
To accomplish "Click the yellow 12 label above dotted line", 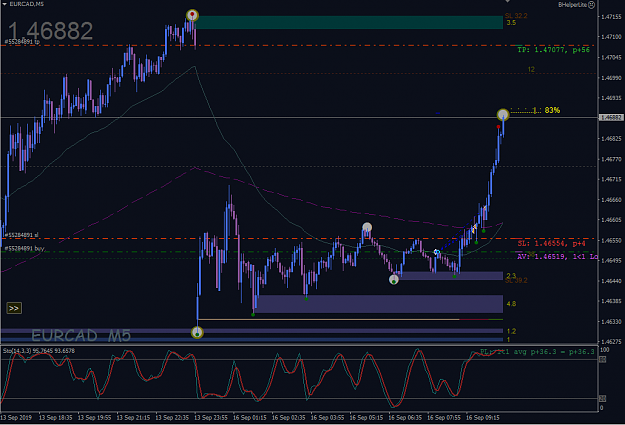I will (531, 69).
